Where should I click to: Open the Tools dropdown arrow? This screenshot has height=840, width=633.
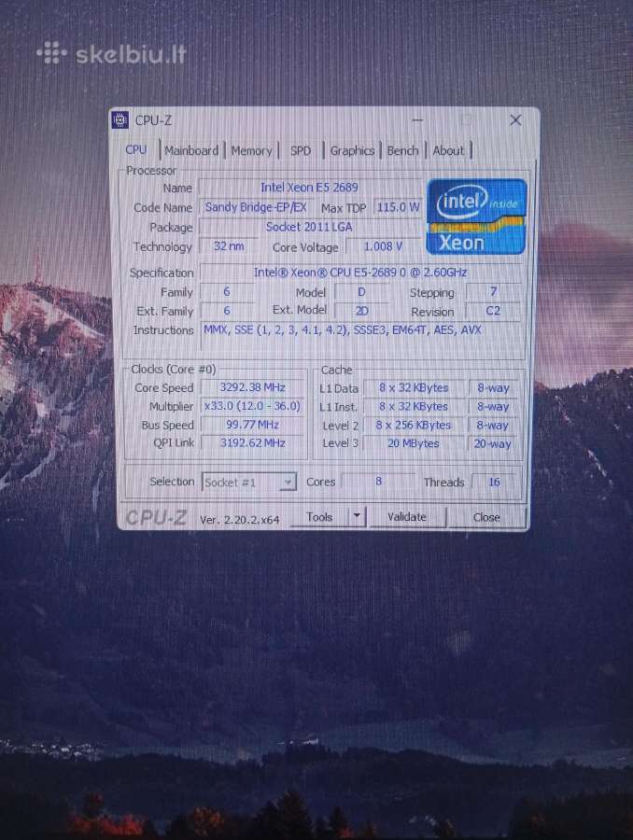357,517
